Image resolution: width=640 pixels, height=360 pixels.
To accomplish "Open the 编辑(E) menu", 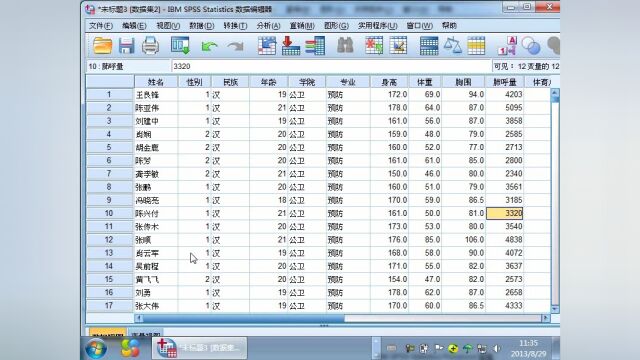I will 134,26.
